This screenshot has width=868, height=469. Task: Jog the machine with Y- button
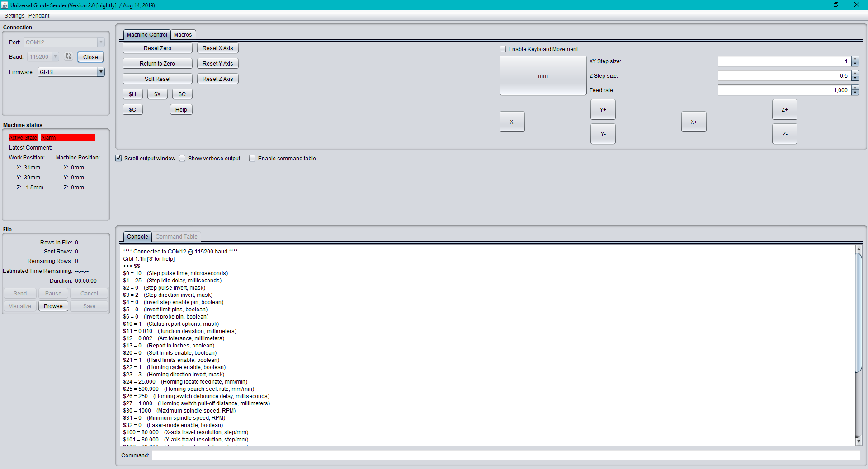[x=603, y=134]
